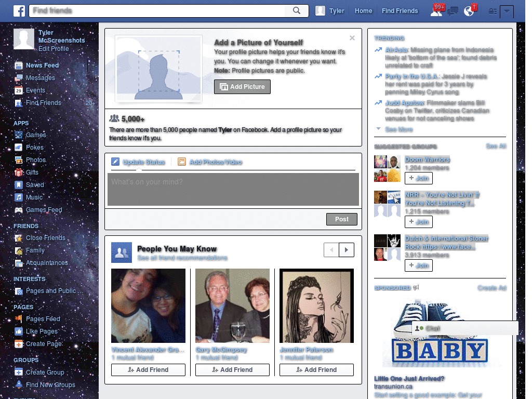Viewport: 532px width, 399px height.
Task: Click the Gifts app icon
Action: pos(19,172)
